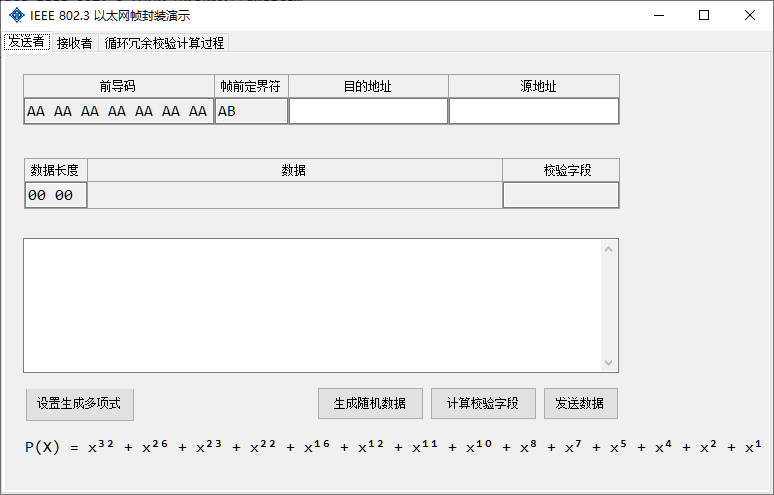Click the 数据 header label
774x495 pixels.
pyautogui.click(x=295, y=170)
